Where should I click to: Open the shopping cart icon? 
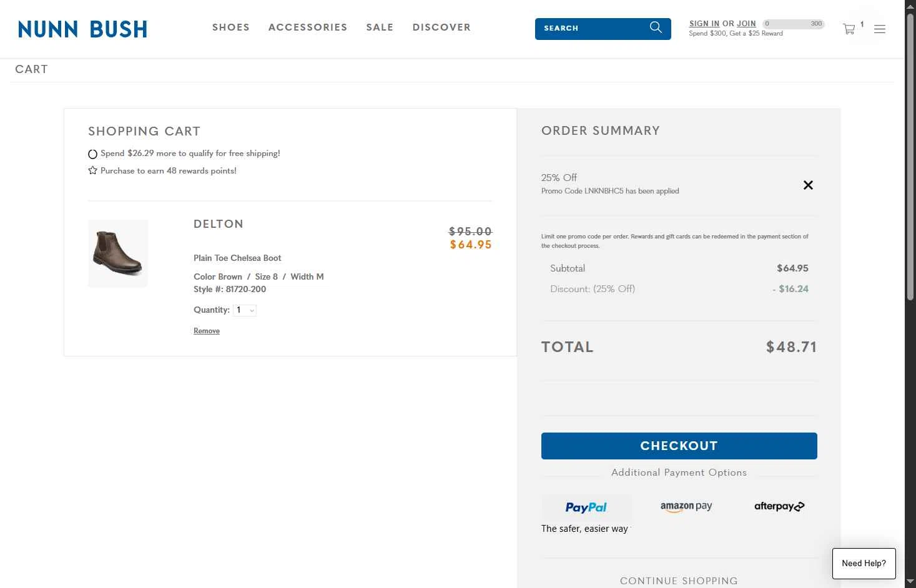[849, 29]
